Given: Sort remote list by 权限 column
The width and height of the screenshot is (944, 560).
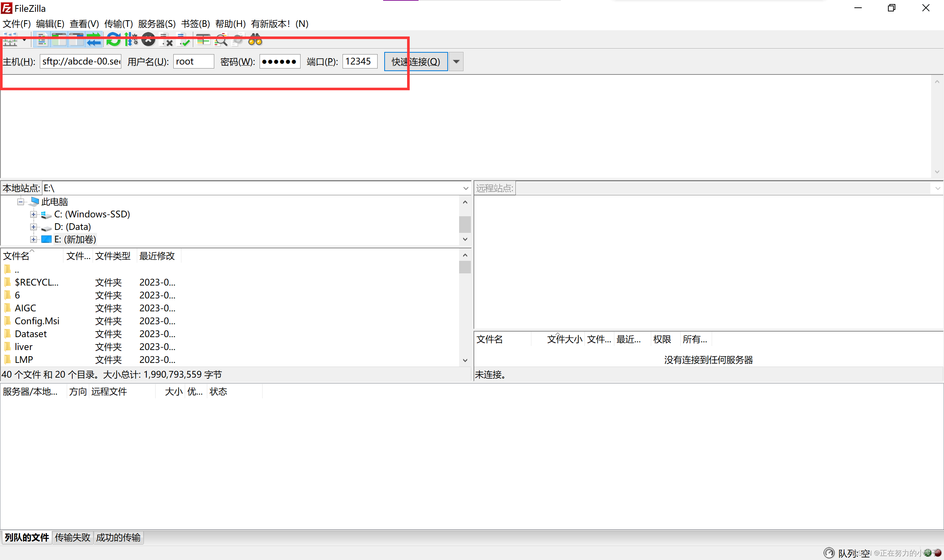Looking at the screenshot, I should pyautogui.click(x=666, y=340).
